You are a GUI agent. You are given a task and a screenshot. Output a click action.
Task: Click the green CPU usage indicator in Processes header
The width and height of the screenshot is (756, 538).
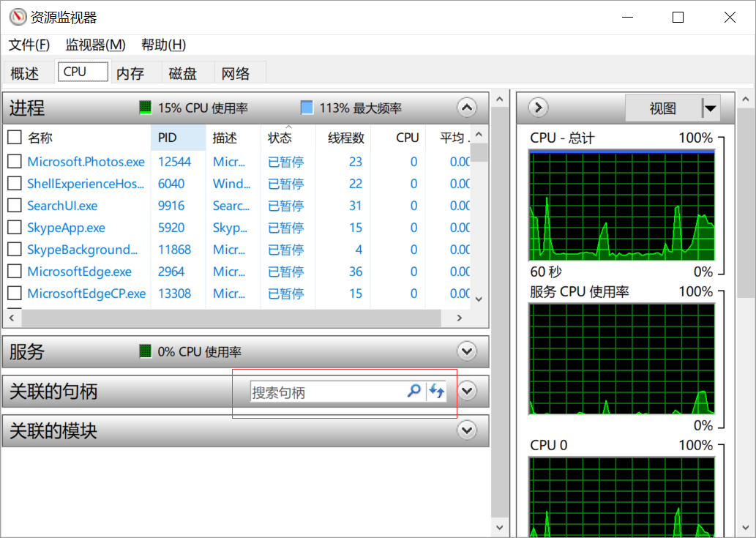(x=145, y=108)
